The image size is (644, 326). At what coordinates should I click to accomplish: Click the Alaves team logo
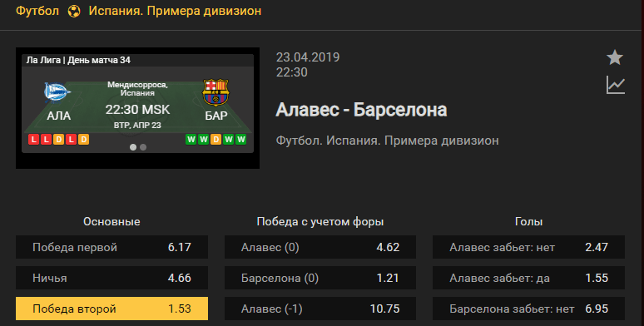(x=57, y=92)
